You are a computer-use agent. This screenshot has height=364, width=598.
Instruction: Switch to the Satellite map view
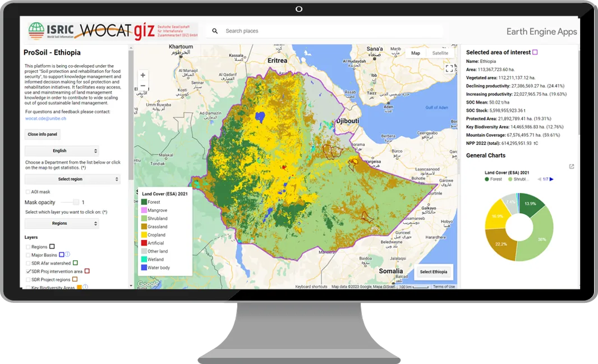click(440, 53)
